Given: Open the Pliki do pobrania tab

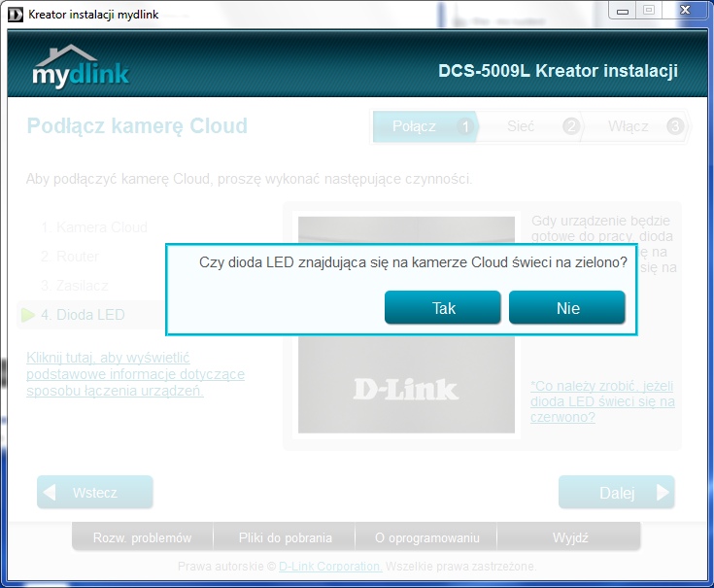Looking at the screenshot, I should (x=285, y=537).
